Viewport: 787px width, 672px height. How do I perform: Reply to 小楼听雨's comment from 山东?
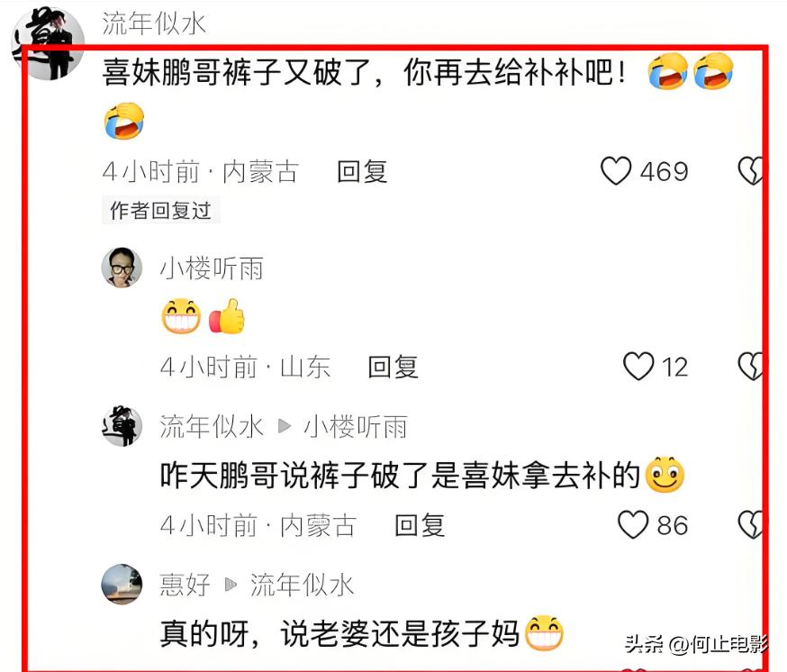(x=393, y=367)
